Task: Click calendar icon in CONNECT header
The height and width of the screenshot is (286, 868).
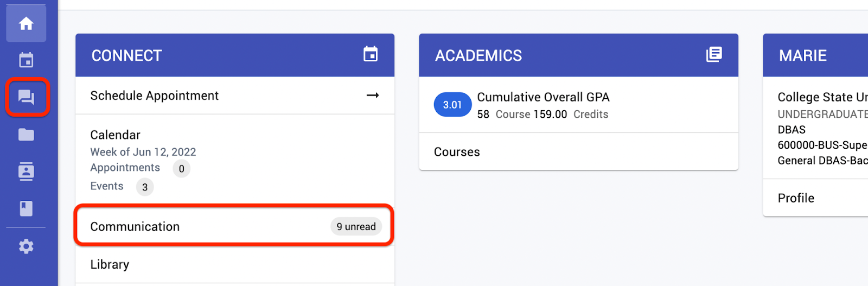Action: [371, 54]
